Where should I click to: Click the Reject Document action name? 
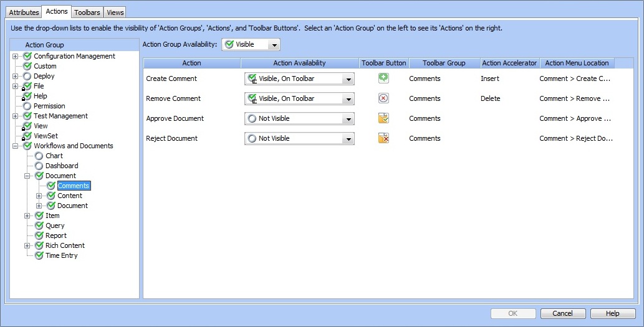coord(172,138)
